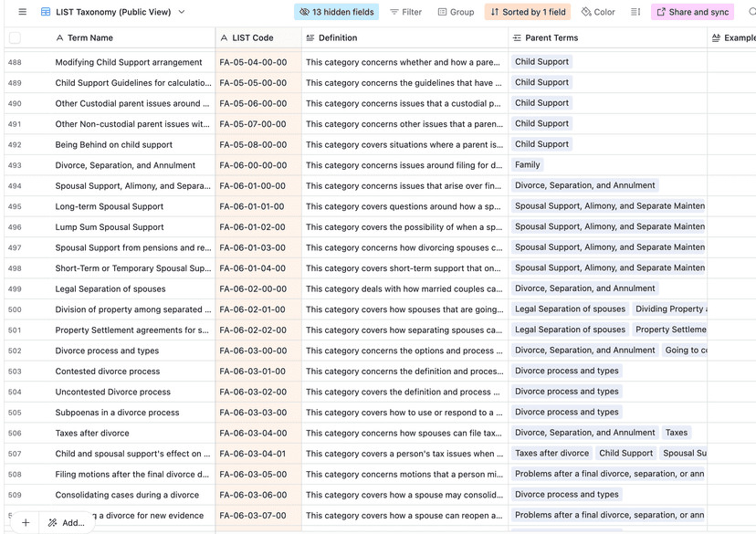Show the 13 hidden fields
The width and height of the screenshot is (756, 534).
[334, 12]
